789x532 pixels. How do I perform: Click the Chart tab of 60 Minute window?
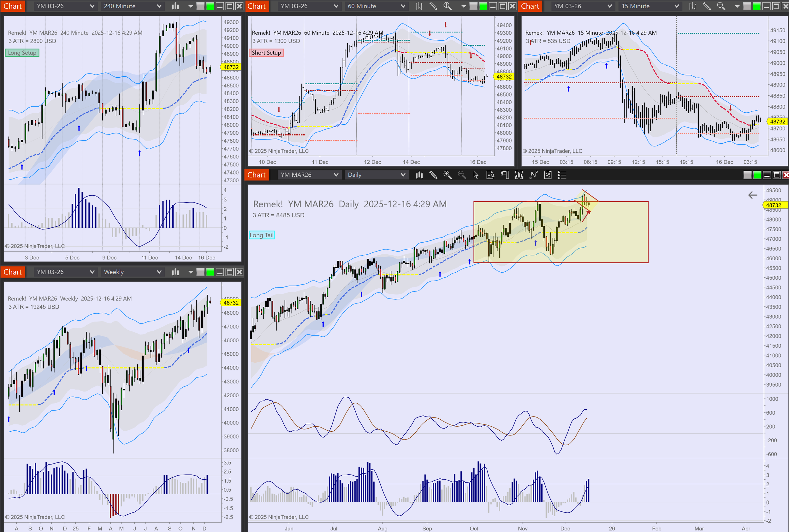click(256, 6)
